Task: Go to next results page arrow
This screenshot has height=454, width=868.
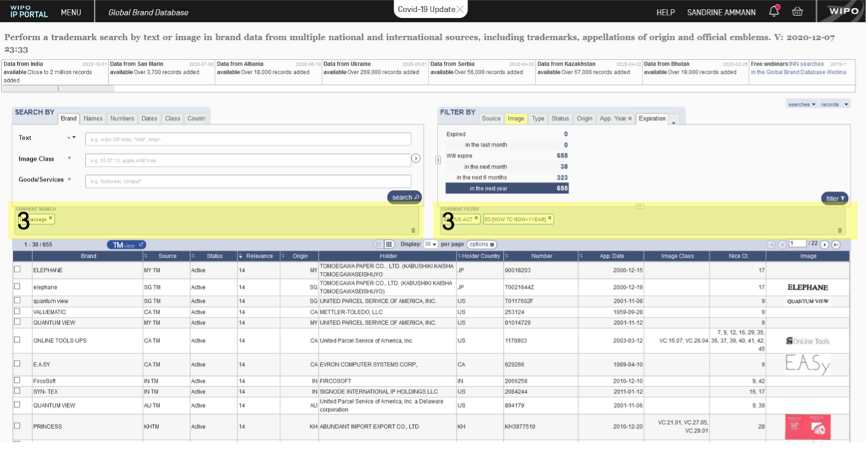Action: pos(824,245)
